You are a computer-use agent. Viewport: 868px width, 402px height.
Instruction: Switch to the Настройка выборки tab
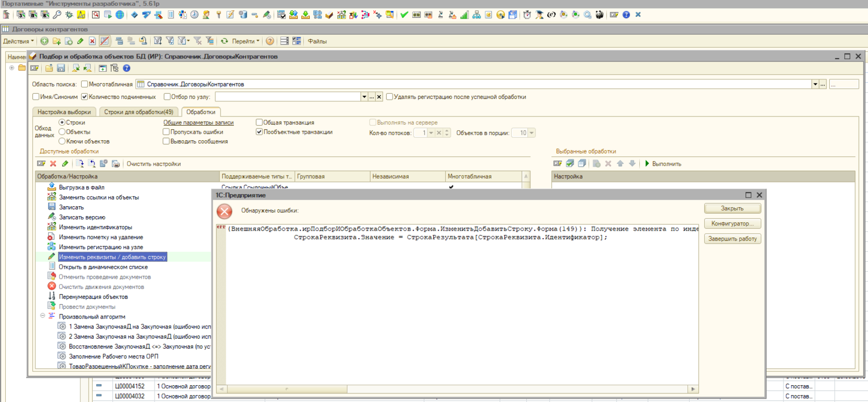(x=64, y=112)
